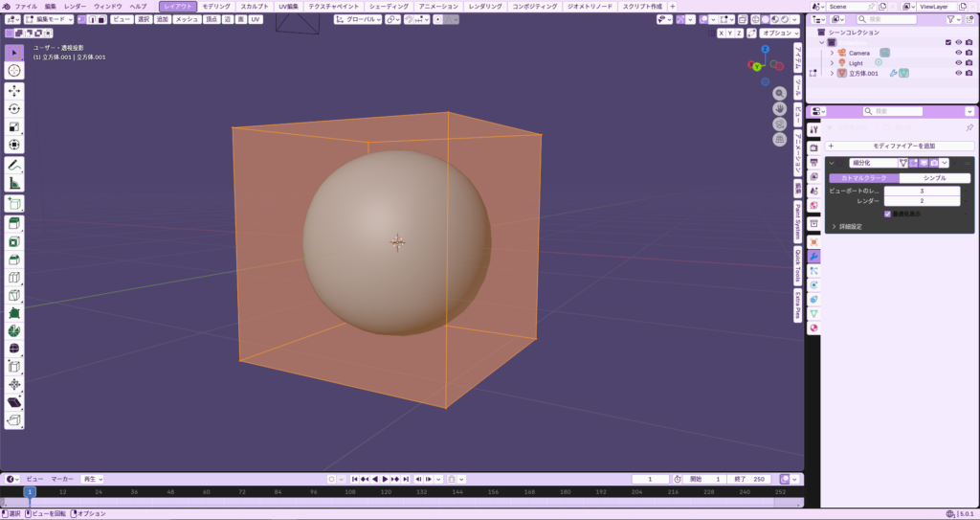Open the 編集モード mode dropdown

(x=48, y=19)
